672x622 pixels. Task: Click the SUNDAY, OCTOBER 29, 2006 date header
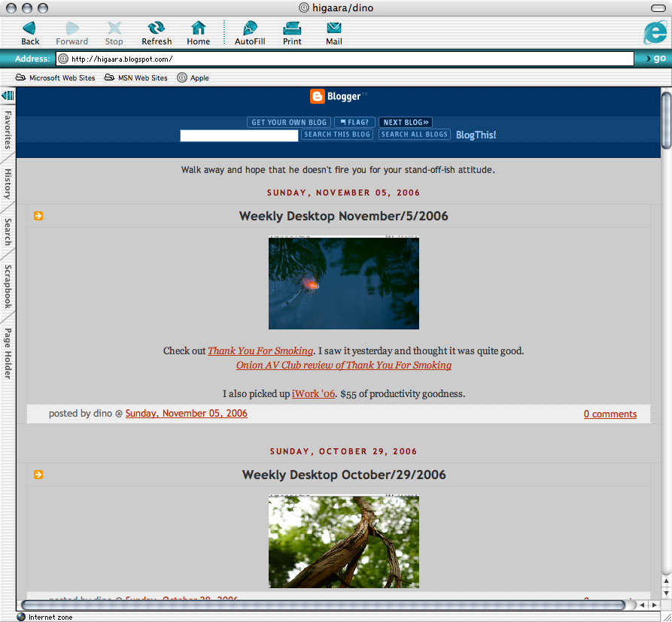[x=344, y=451]
